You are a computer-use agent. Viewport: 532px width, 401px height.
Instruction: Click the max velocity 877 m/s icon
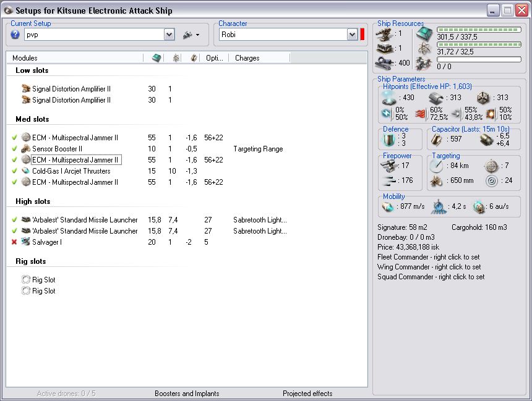point(388,206)
